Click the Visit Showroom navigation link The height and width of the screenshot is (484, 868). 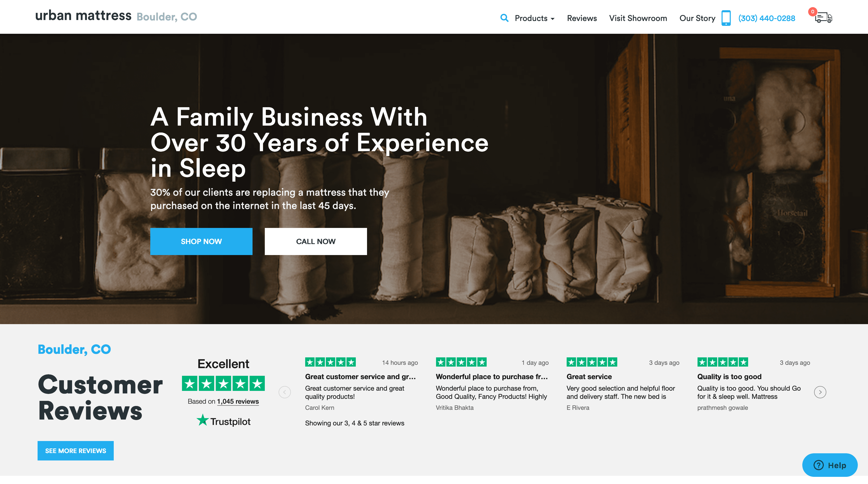pos(638,17)
